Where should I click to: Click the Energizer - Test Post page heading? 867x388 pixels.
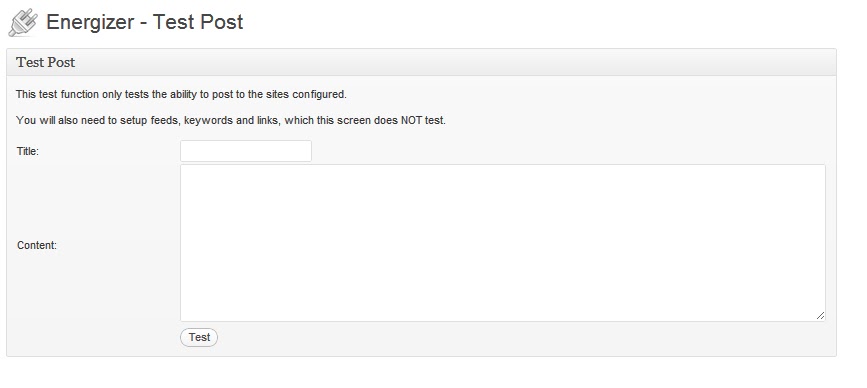pos(145,22)
